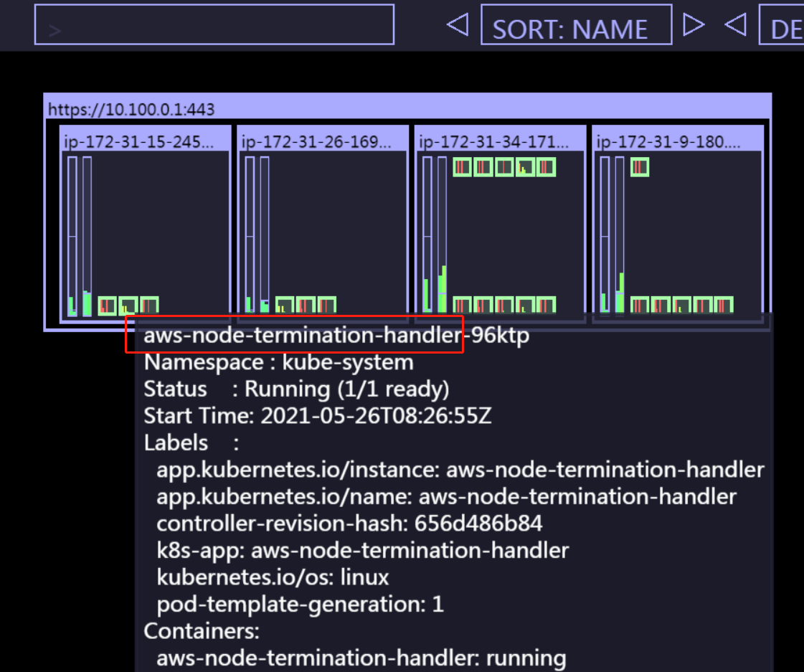Select second bottom-row pod on node ip-172-31-34-171
Screen dimensions: 804x672
[x=483, y=305]
